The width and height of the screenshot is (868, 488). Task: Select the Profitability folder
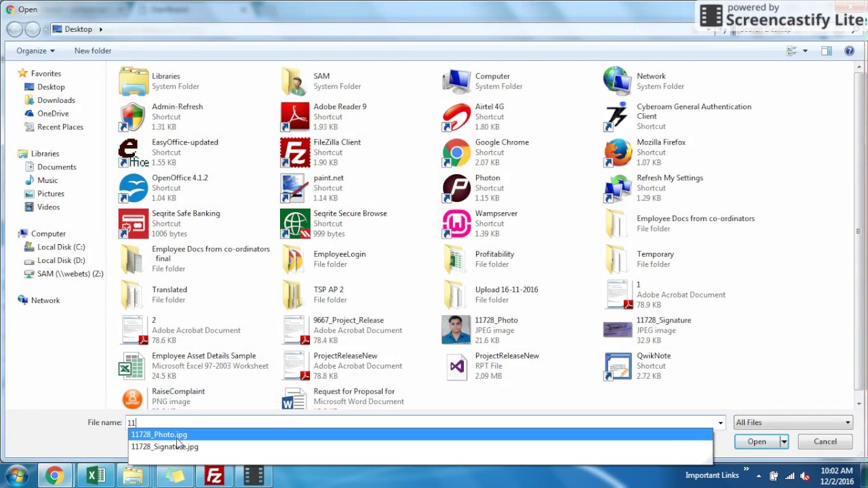pos(494,259)
